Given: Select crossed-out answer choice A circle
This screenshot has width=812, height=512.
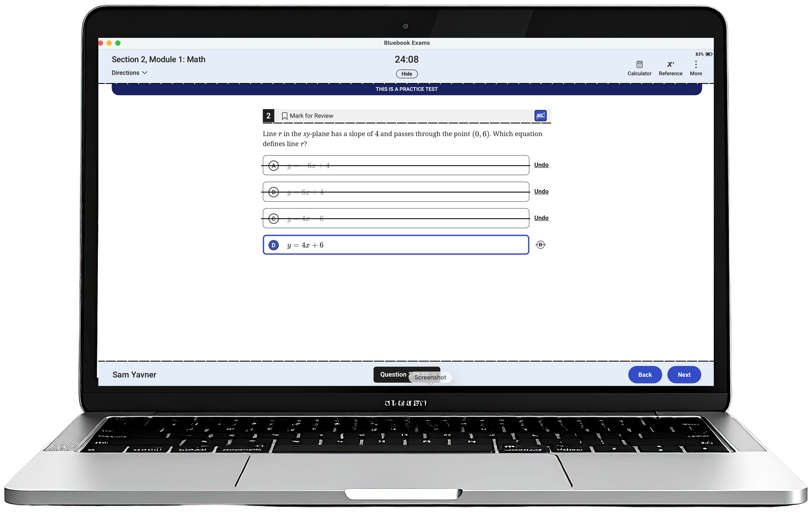Looking at the screenshot, I should click(273, 165).
